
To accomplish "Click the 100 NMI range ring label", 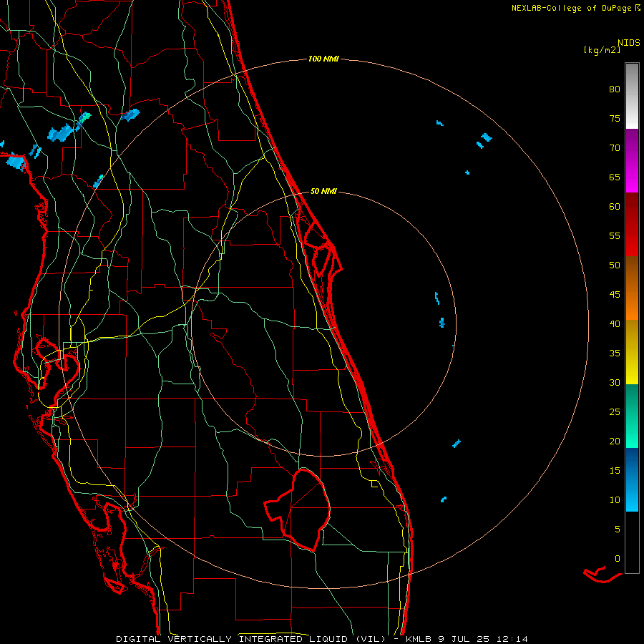I will click(323, 59).
